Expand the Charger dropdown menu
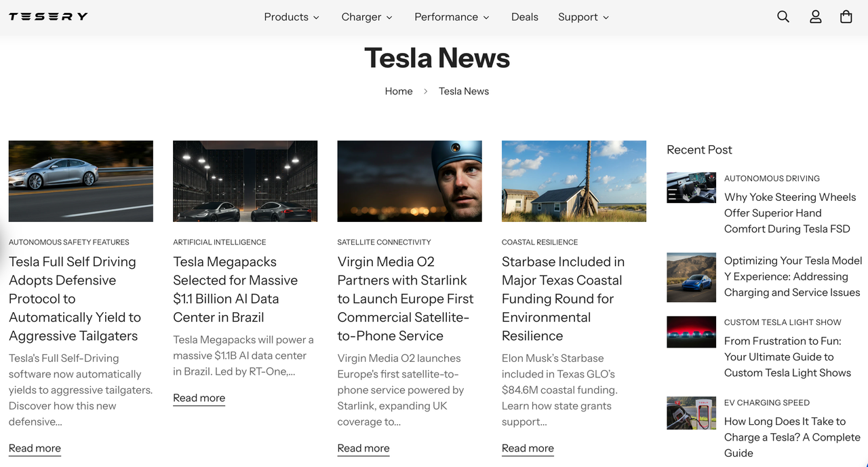 point(367,17)
